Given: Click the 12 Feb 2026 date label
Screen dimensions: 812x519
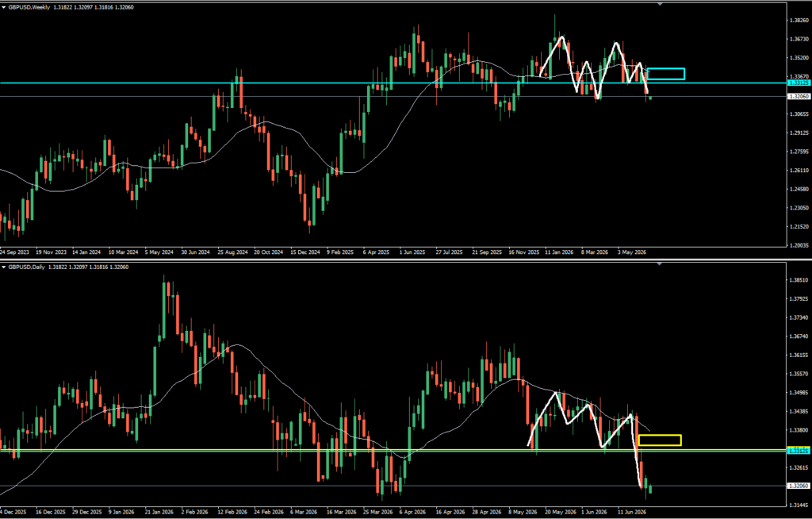Looking at the screenshot, I should pyautogui.click(x=232, y=512).
